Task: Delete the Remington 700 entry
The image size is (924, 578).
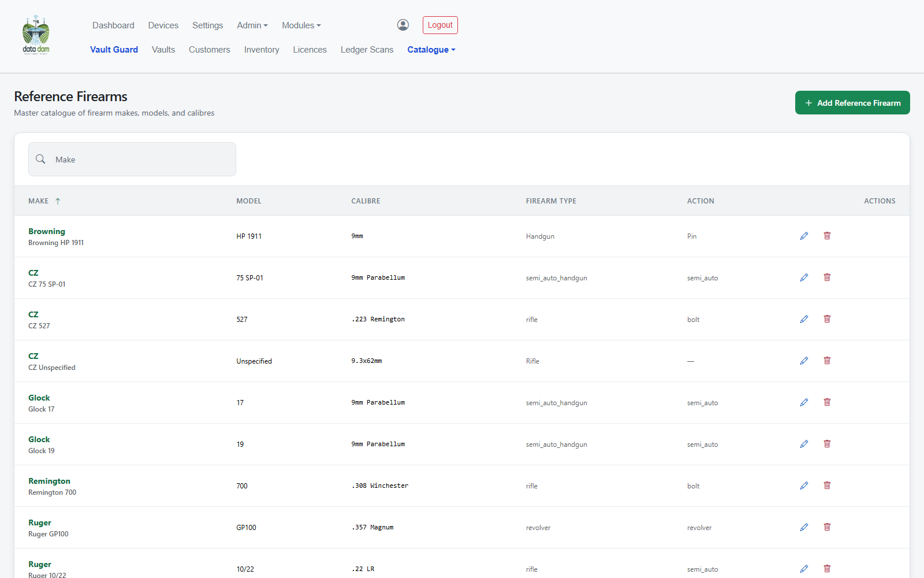Action: [827, 486]
